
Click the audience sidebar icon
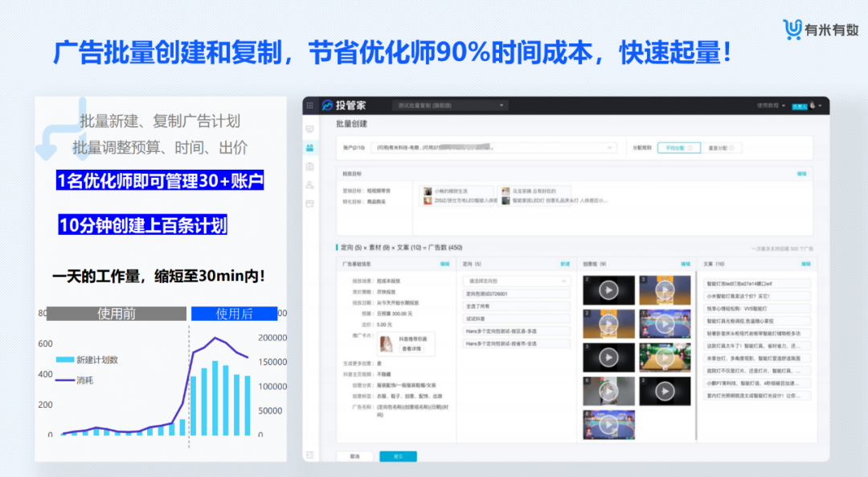[310, 184]
